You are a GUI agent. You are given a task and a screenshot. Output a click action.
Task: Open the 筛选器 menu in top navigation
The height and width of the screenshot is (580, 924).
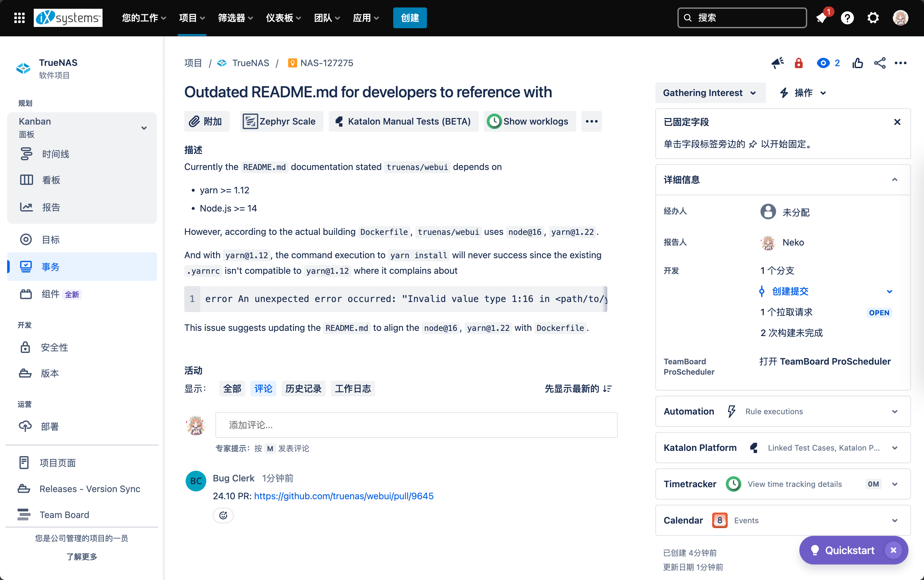(x=235, y=18)
